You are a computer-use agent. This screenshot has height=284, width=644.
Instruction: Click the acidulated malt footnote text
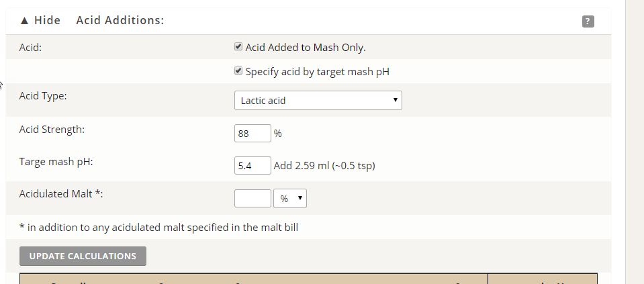(158, 228)
